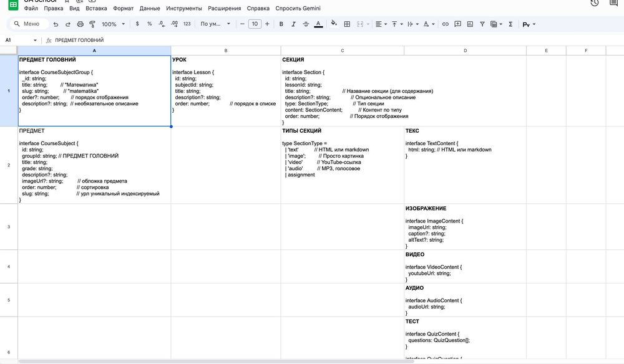Image resolution: width=624 pixels, height=364 pixels.
Task: Apply currency format with dollar icon
Action: [137, 24]
